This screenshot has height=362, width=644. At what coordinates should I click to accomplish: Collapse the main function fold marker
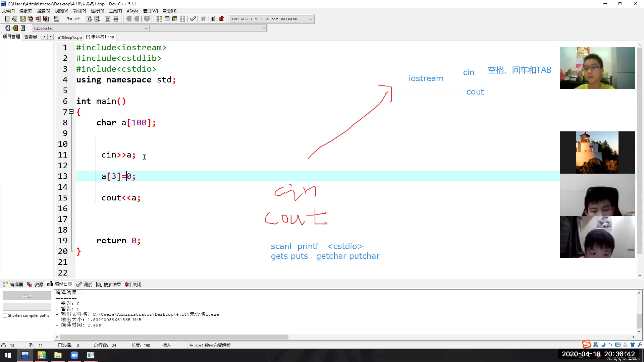pyautogui.click(x=71, y=112)
